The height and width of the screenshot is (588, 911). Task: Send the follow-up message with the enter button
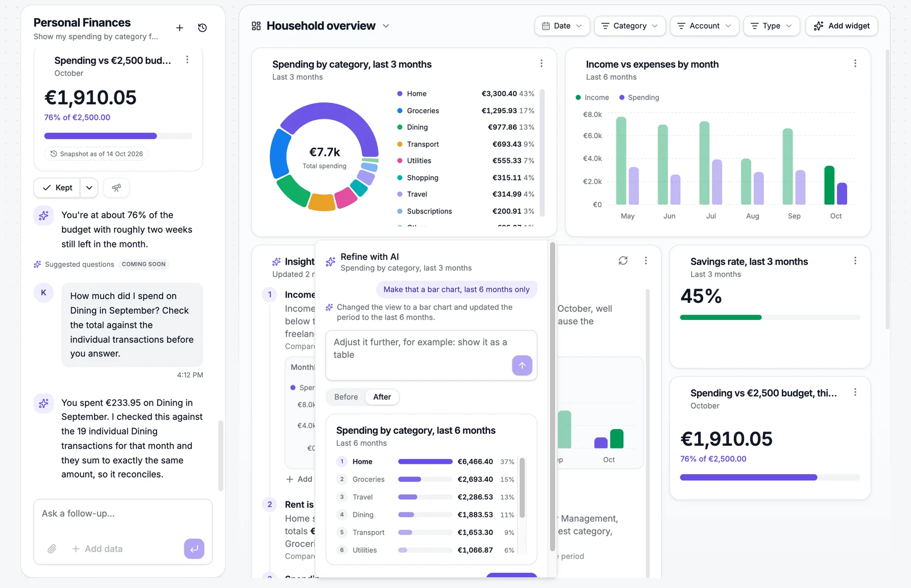tap(194, 549)
